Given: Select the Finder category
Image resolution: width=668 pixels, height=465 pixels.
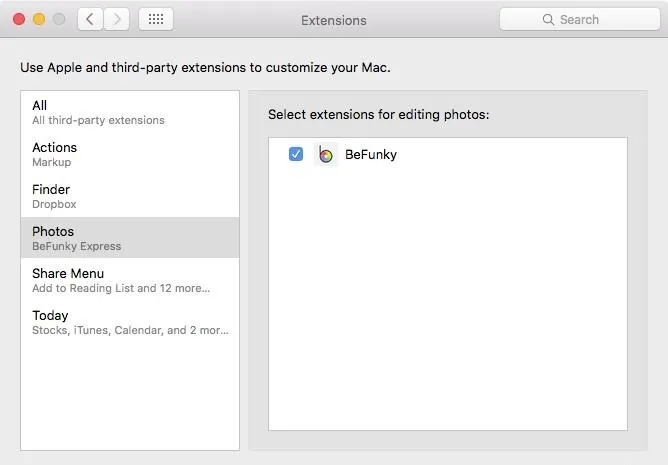Looking at the screenshot, I should coord(130,196).
